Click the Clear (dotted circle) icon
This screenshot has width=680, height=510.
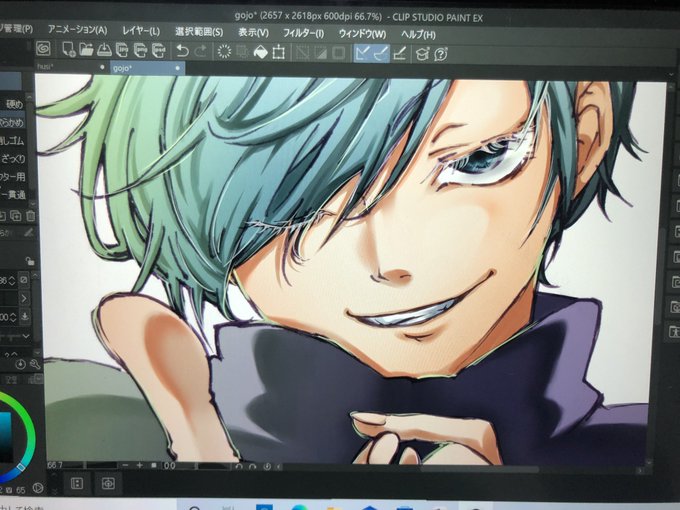click(224, 52)
